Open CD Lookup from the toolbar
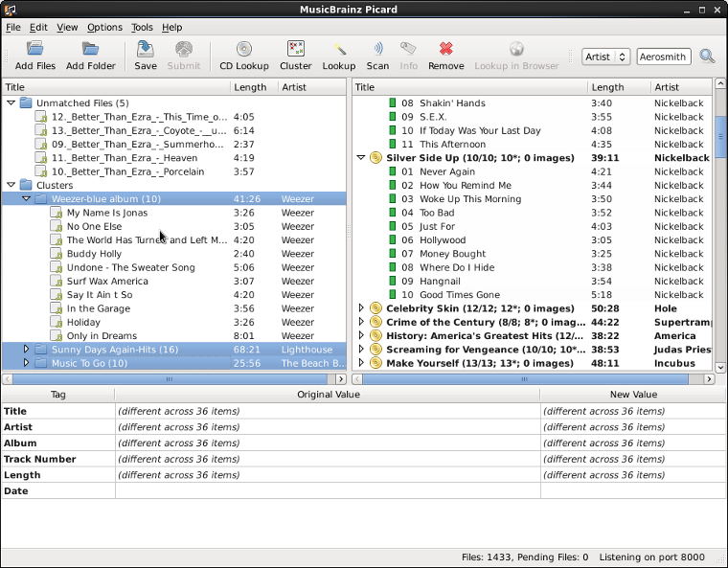The image size is (728, 568). [x=243, y=50]
